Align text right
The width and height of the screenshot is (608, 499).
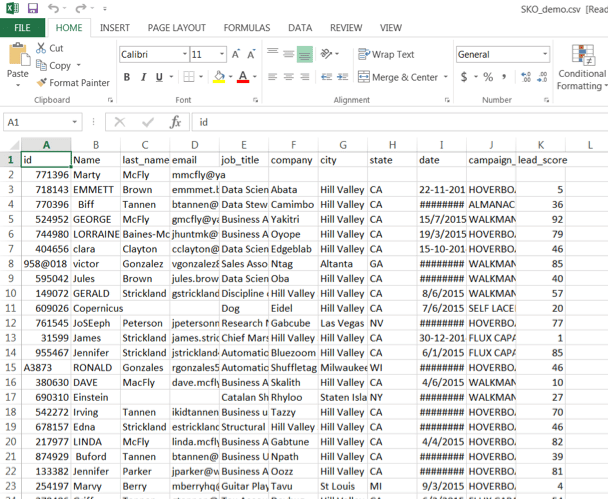[305, 77]
